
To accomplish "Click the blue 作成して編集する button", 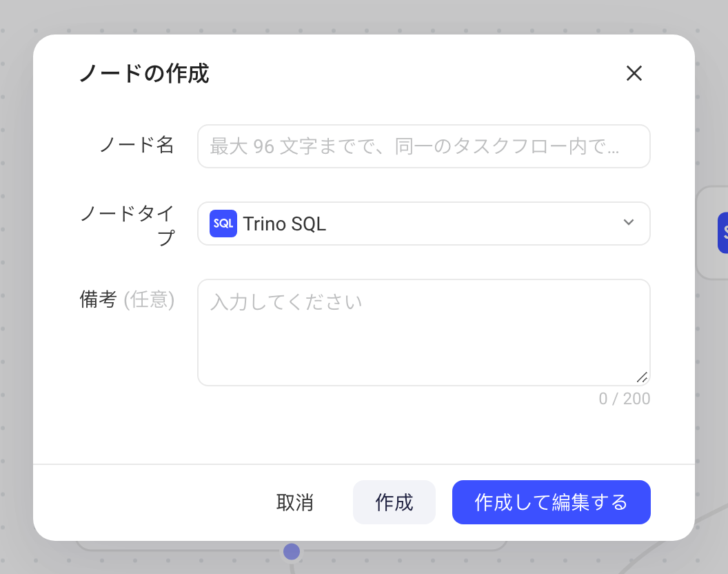I will (x=551, y=502).
